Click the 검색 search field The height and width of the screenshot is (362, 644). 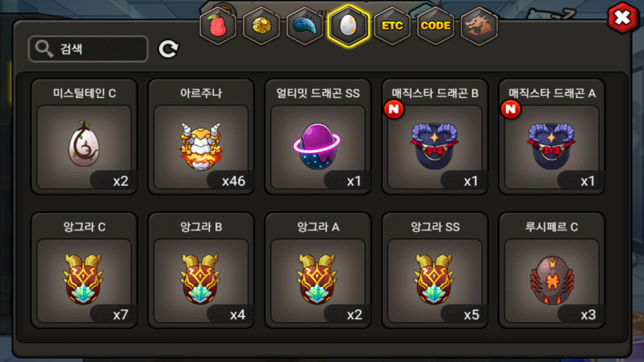click(x=88, y=49)
